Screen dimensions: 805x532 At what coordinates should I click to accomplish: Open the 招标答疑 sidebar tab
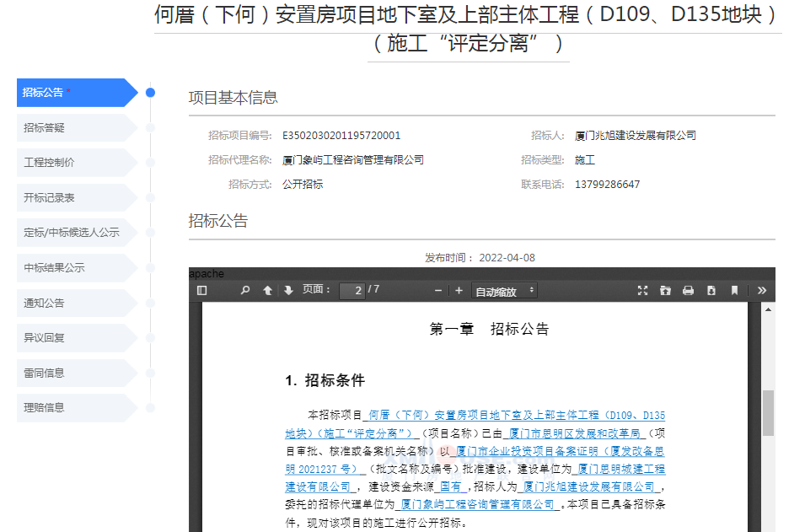(77, 128)
